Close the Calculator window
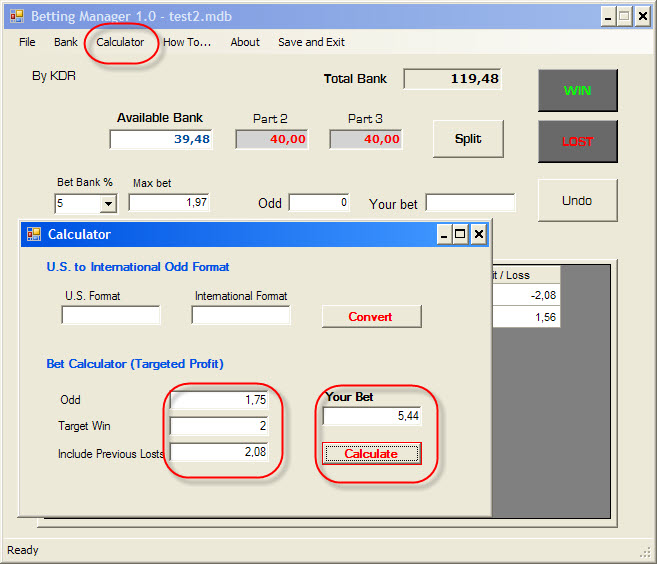 pyautogui.click(x=479, y=234)
